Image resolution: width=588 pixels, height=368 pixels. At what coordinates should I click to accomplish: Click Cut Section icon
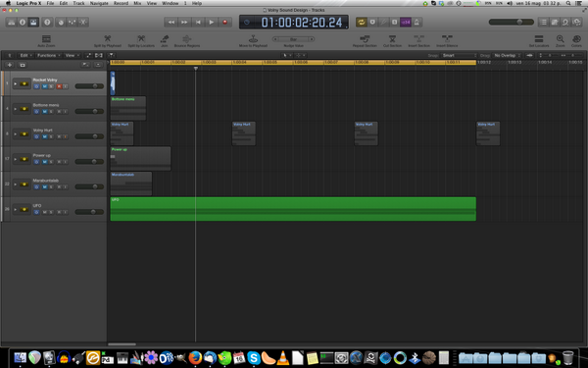coord(392,38)
